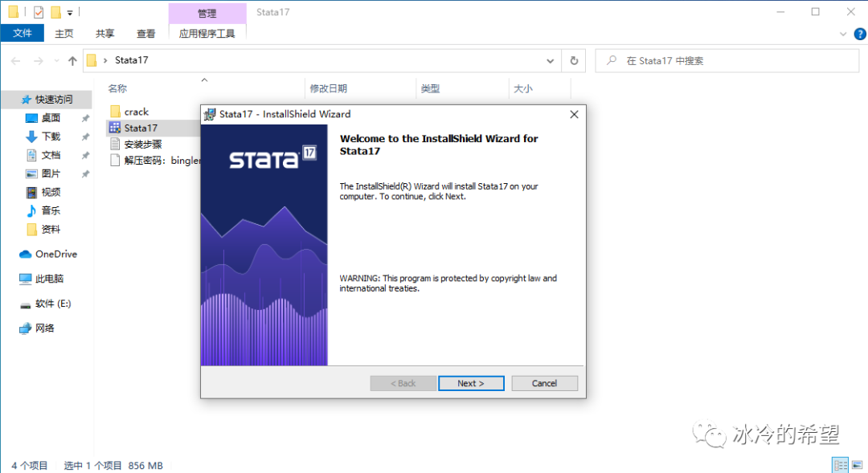Click Next in the InstallShield Wizard
This screenshot has height=473, width=868.
tap(471, 383)
